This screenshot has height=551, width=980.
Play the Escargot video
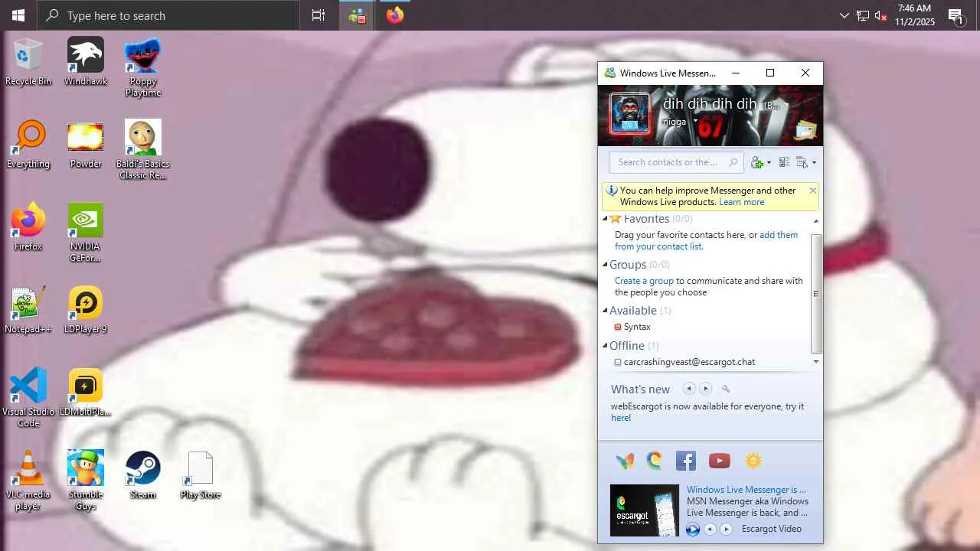pyautogui.click(x=693, y=529)
